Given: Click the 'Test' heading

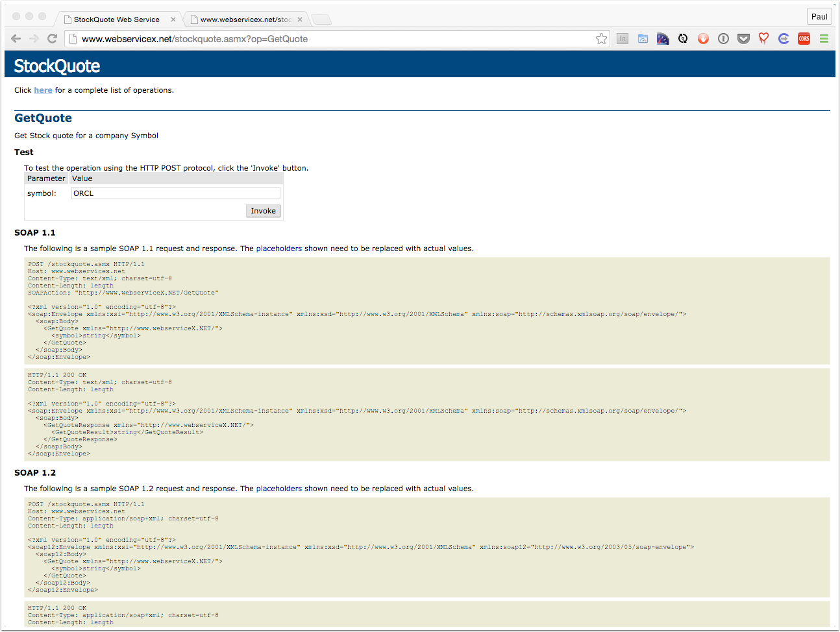Looking at the screenshot, I should 24,152.
